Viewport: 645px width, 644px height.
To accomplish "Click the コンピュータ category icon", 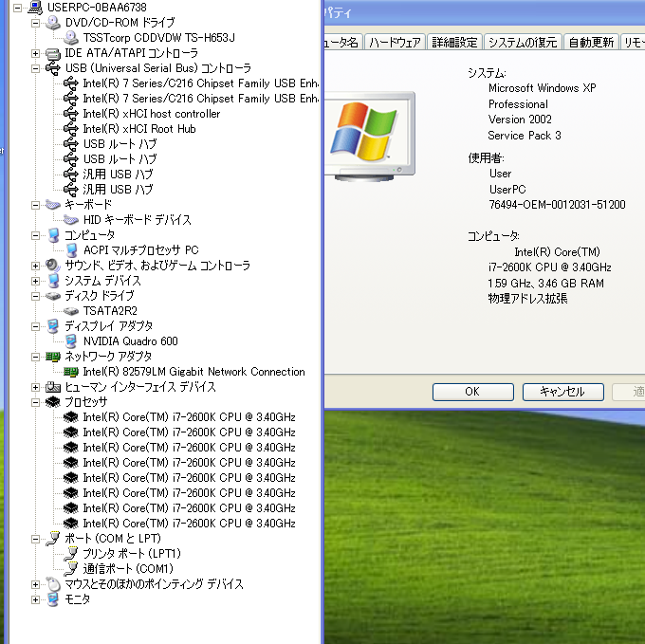I will pyautogui.click(x=53, y=235).
